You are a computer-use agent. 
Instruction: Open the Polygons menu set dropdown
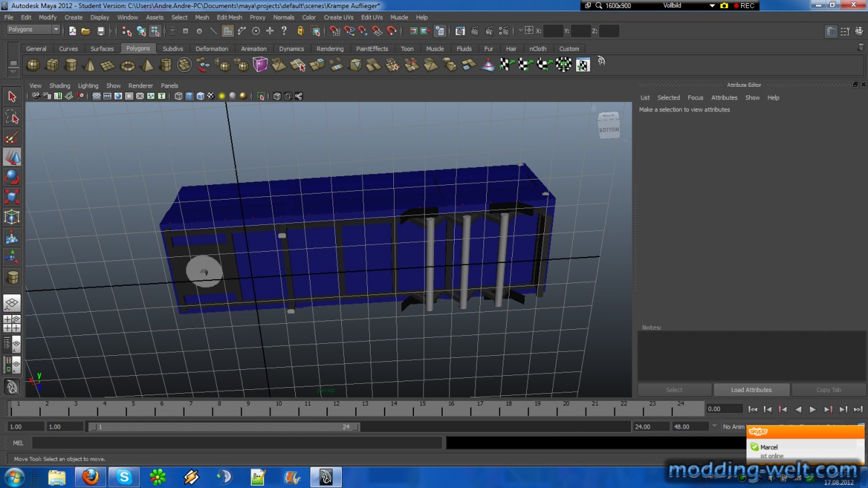(x=33, y=30)
